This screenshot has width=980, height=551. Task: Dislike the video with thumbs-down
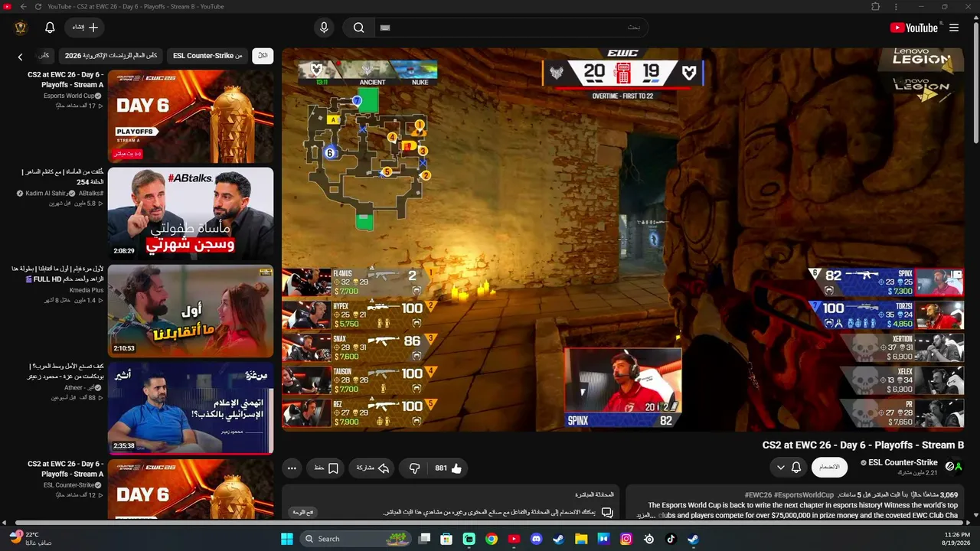414,468
